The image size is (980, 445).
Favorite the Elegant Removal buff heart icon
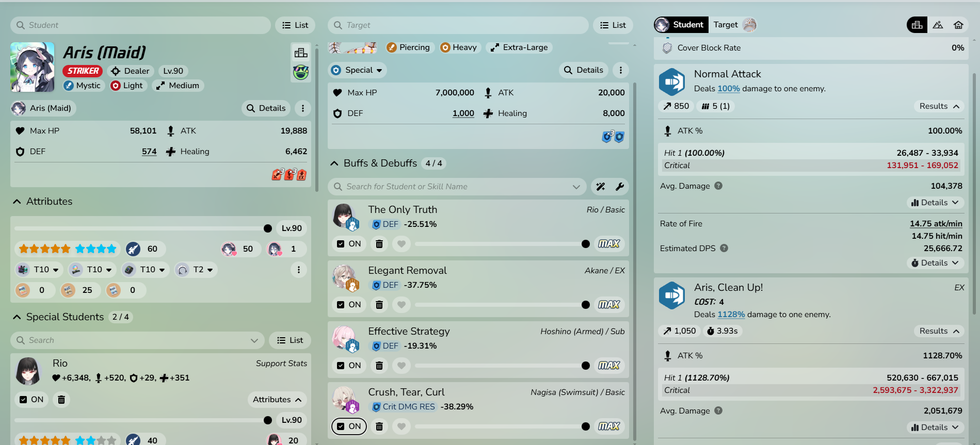point(401,305)
